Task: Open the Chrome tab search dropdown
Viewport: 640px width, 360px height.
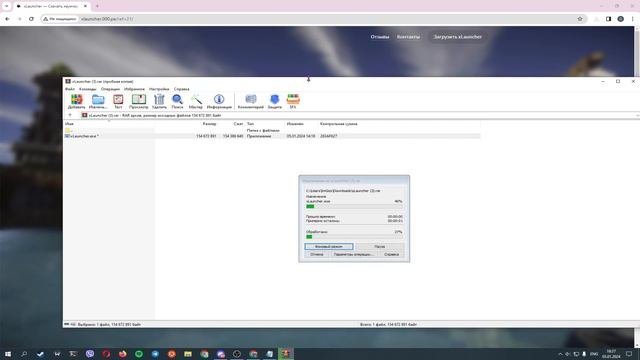Action: pyautogui.click(x=7, y=6)
